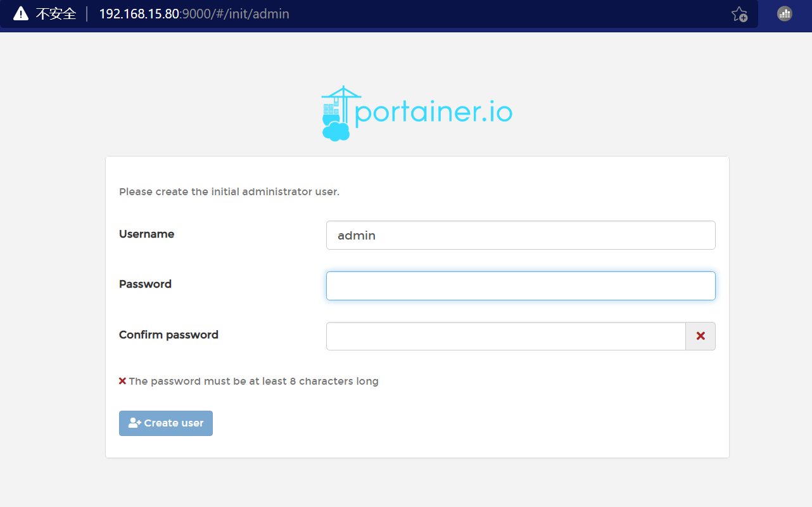
Task: Focus the Confirm password input field
Action: 506,336
